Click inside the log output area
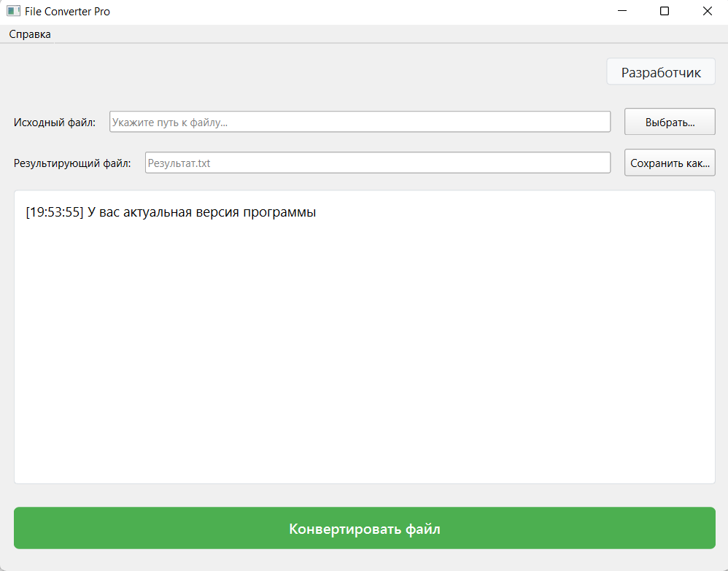Screen dimensions: 728x571 pos(364,335)
